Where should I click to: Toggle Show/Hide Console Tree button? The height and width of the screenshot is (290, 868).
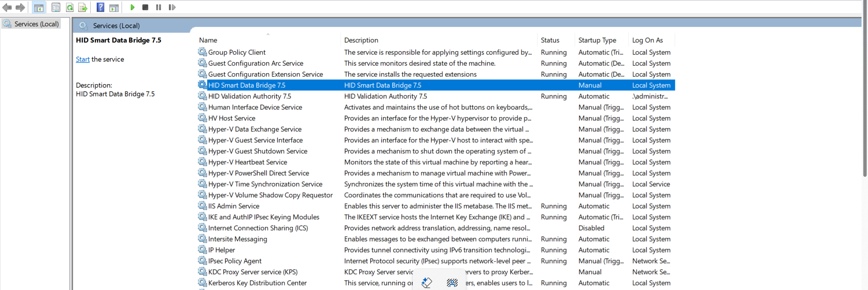[39, 7]
